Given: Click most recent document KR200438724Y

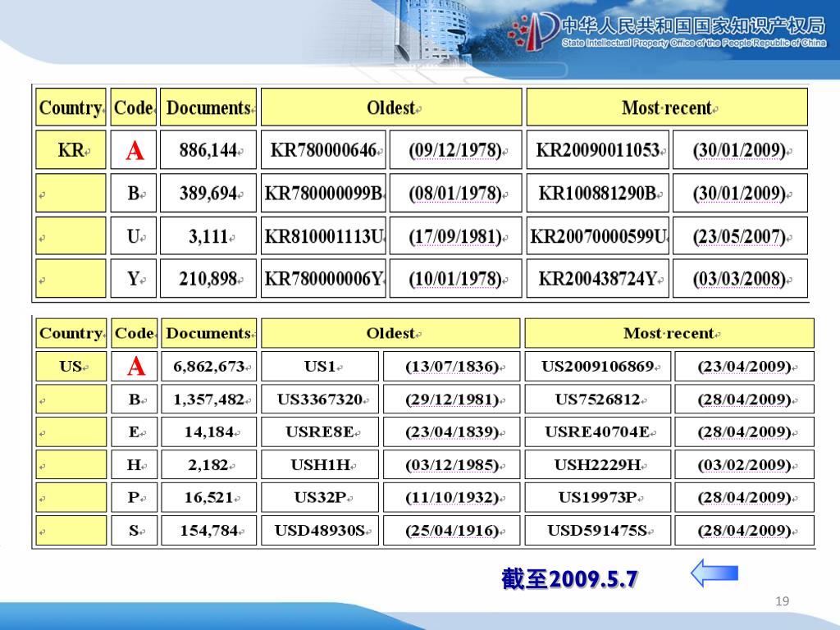Looking at the screenshot, I should point(598,279).
